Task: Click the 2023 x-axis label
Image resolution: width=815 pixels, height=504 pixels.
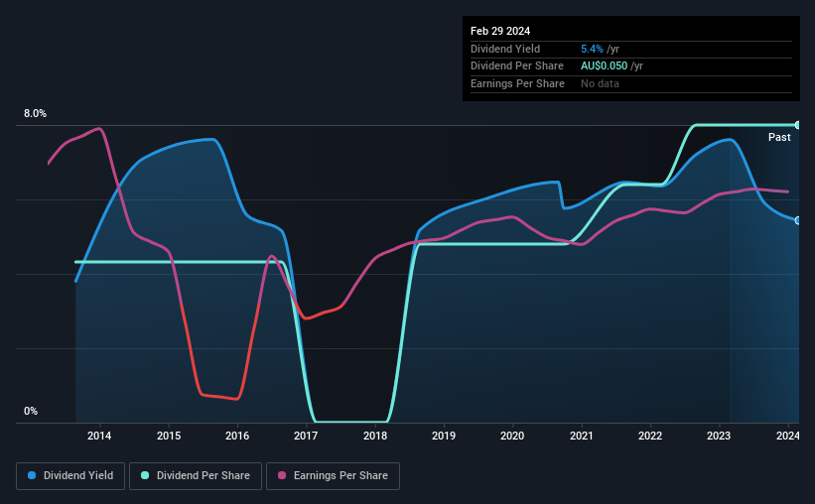Action: click(719, 436)
